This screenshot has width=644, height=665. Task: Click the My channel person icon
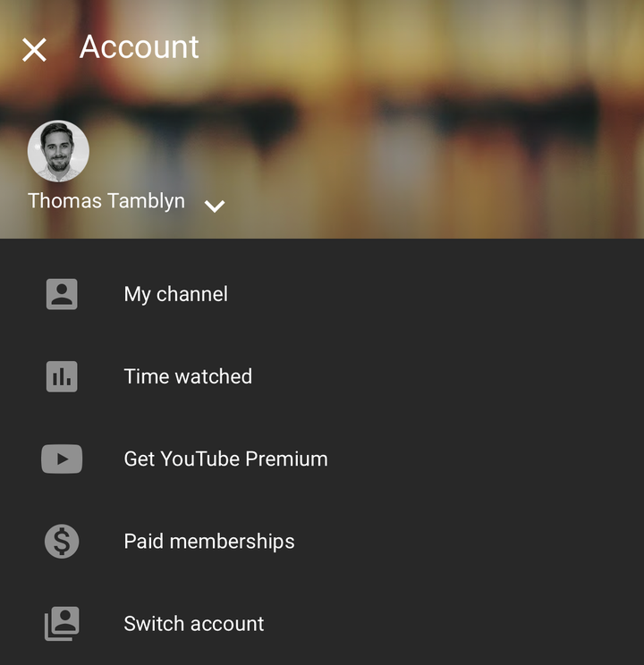62,294
